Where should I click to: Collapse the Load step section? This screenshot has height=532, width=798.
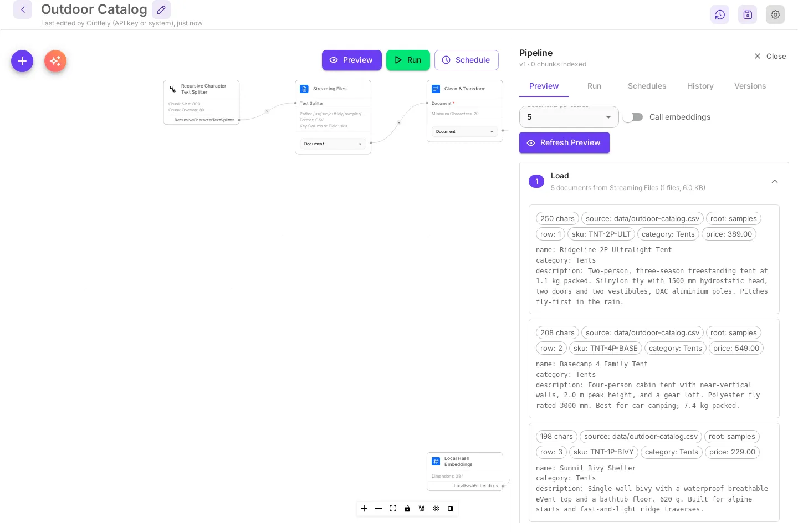tap(775, 181)
